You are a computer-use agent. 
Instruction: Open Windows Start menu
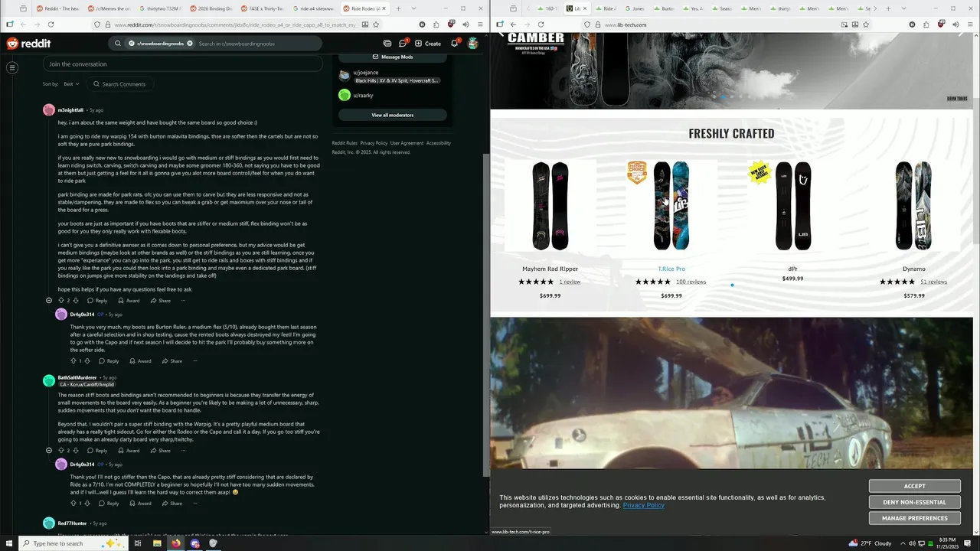tap(10, 543)
